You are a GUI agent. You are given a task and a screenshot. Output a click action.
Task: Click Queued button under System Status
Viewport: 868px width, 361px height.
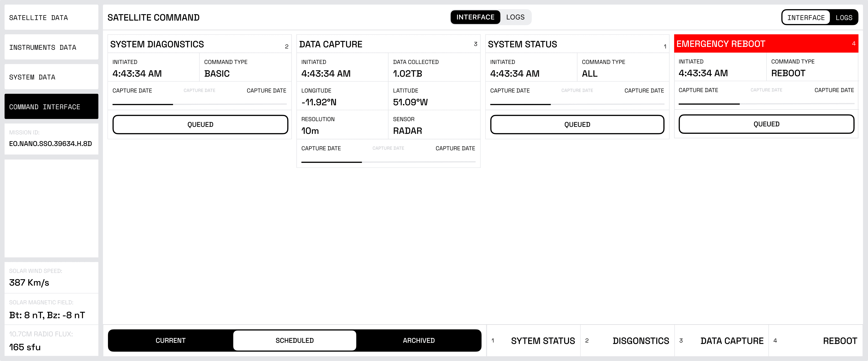(x=577, y=124)
